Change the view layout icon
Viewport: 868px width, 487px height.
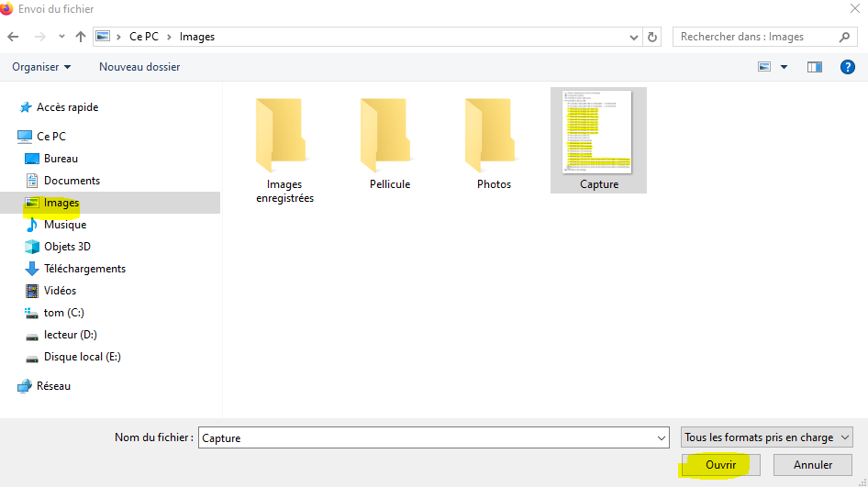point(764,67)
